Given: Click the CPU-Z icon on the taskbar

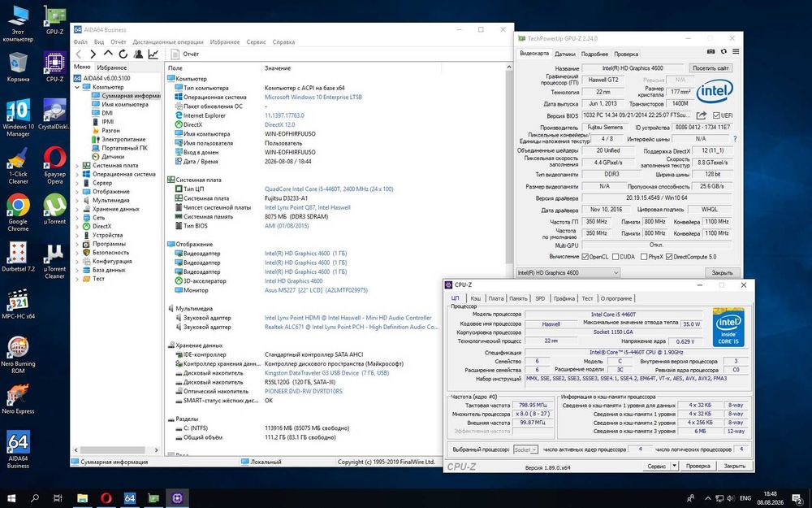Looking at the screenshot, I should click(177, 498).
